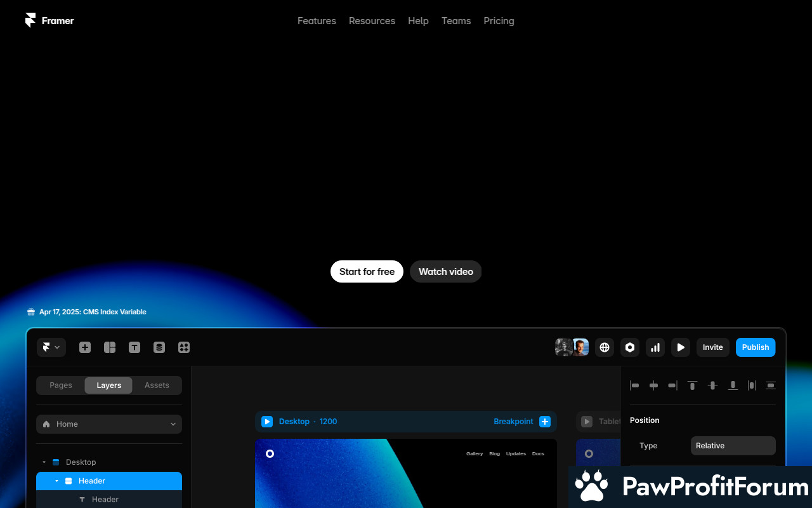Screen dimensions: 812x508
Task: Click the Distribute horizontally icon
Action: 752,385
